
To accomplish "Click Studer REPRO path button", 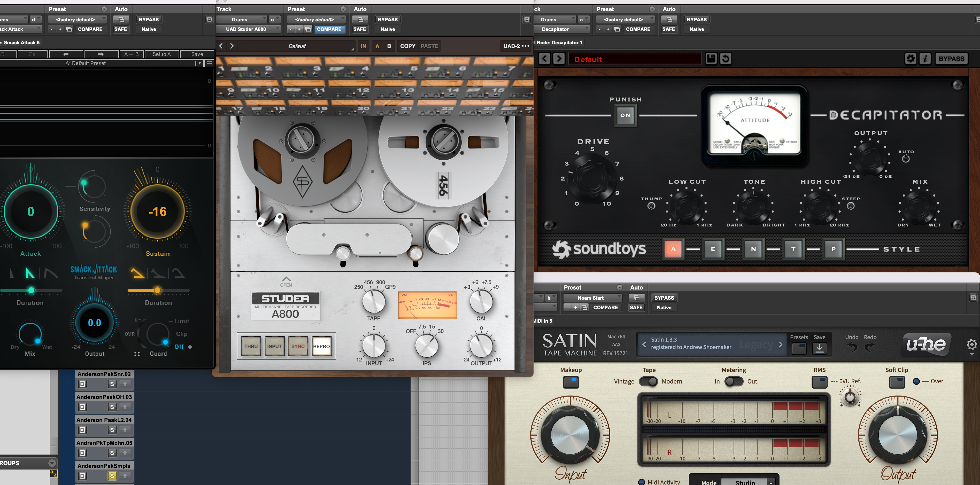I will coord(321,346).
